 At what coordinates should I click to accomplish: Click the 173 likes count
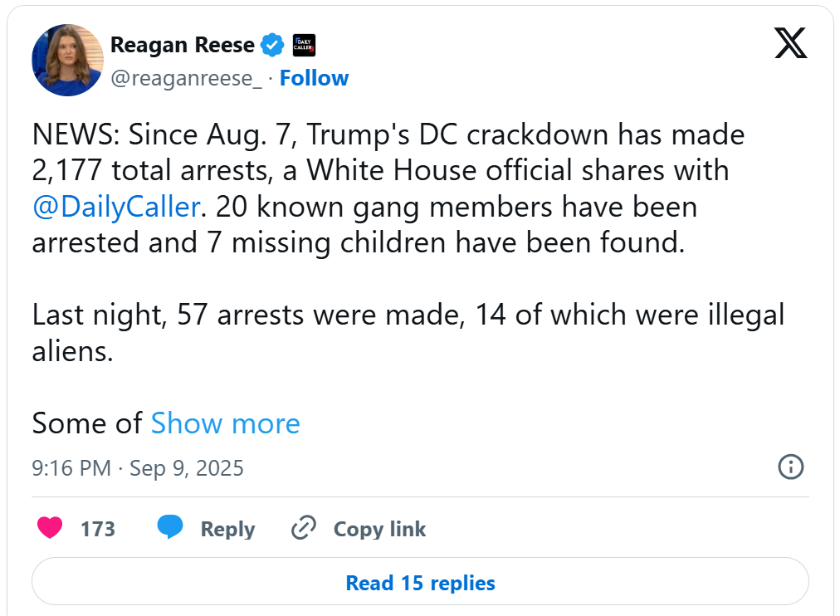[97, 529]
